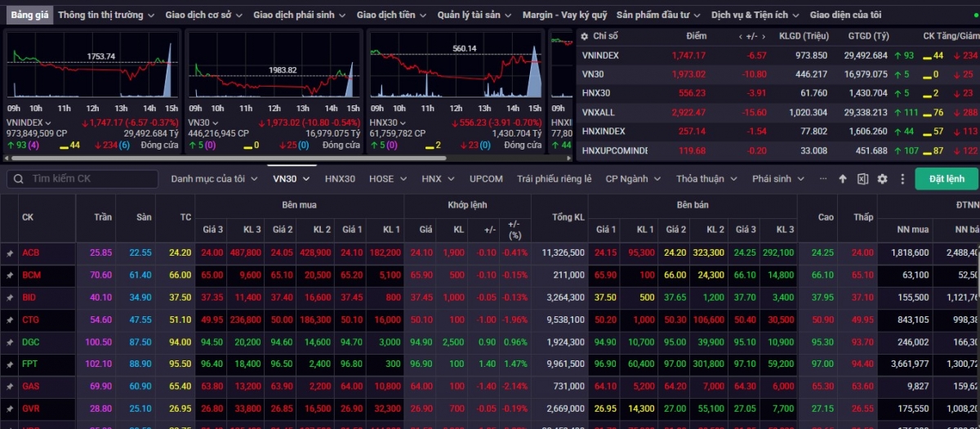Click the horizontal ellipsis for more tabs
The width and height of the screenshot is (980, 429).
pyautogui.click(x=822, y=179)
